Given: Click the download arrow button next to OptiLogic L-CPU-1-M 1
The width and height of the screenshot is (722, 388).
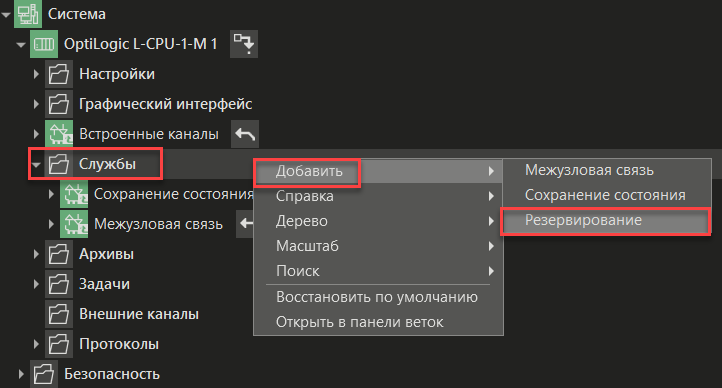Looking at the screenshot, I should pos(244,44).
